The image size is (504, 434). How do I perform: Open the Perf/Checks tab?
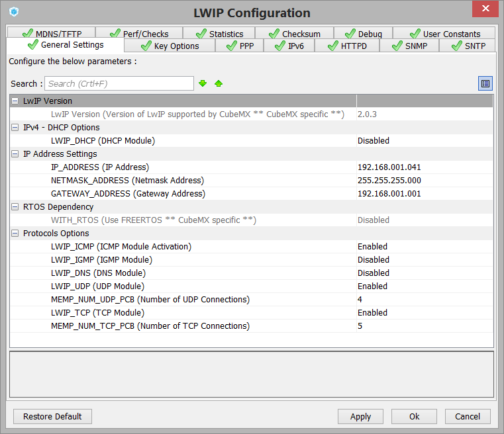(139, 33)
